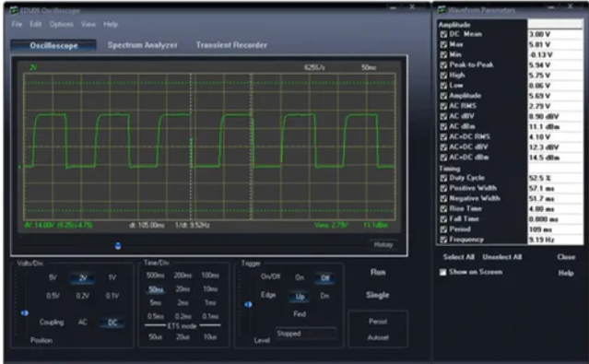Switch to the Spectrum Analyzer tab
Image resolution: width=589 pixels, height=364 pixels.
point(142,45)
